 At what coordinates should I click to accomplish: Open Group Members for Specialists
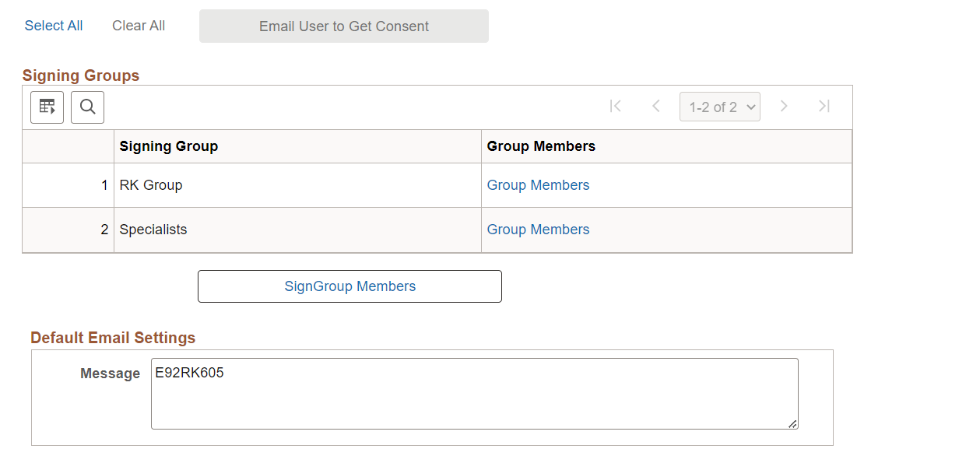538,229
